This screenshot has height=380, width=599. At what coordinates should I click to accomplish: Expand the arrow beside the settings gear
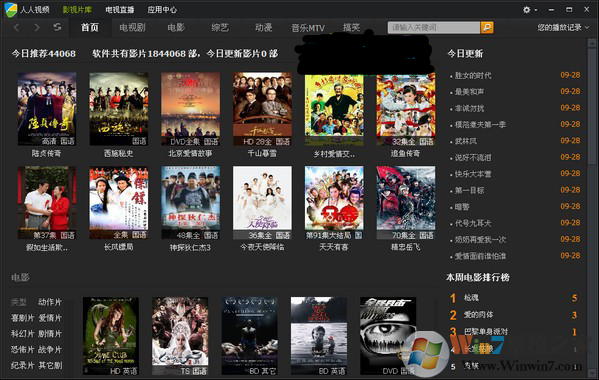[536, 10]
